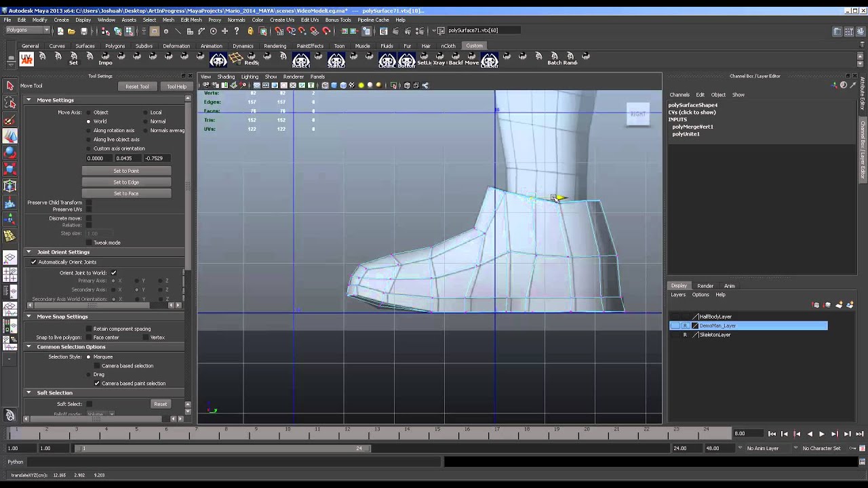Select the Local move axis radio
The height and width of the screenshot is (488, 868).
point(145,113)
